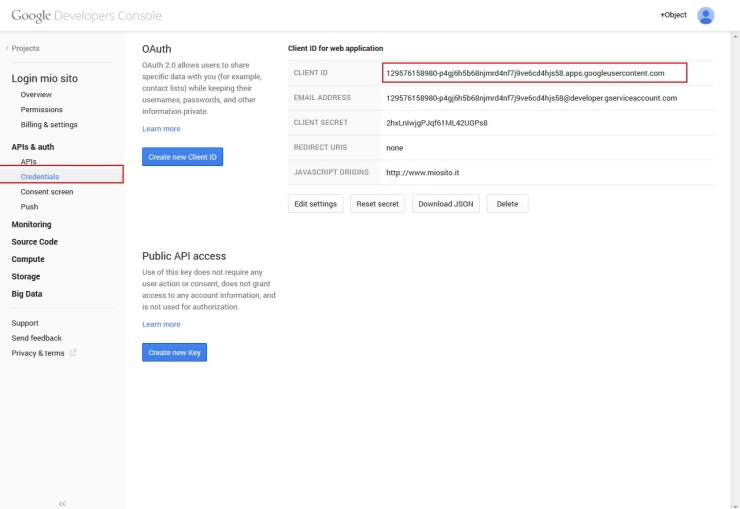
Task: Click Create new Key button
Action: (x=174, y=353)
